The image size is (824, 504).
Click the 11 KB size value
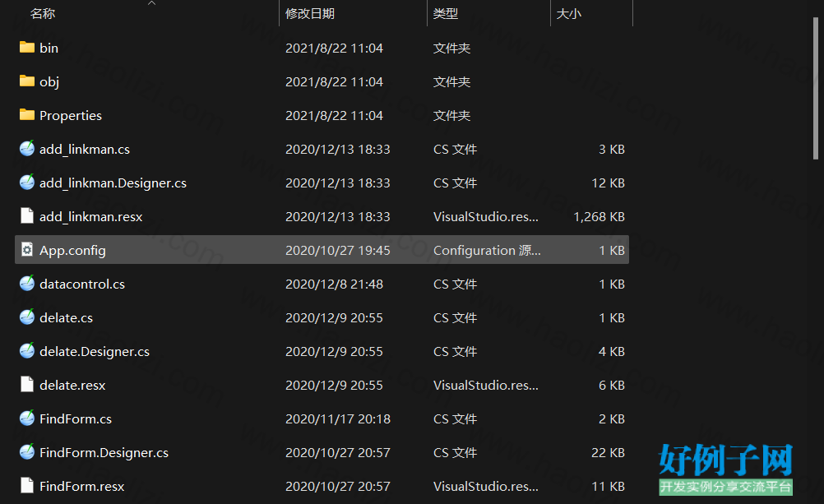(x=608, y=486)
